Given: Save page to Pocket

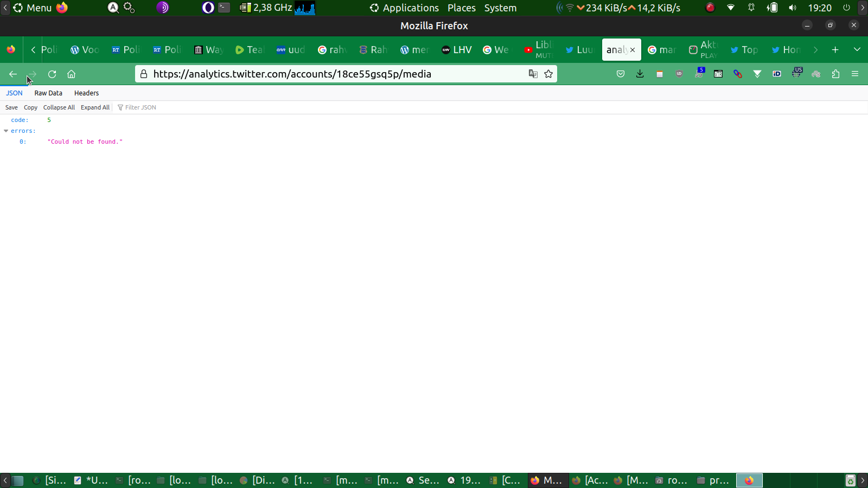Looking at the screenshot, I should pos(621,74).
